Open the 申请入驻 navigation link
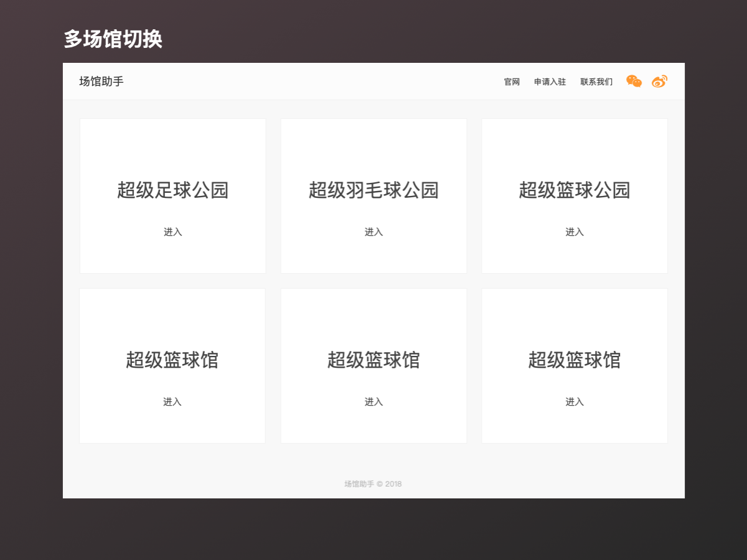This screenshot has width=747, height=560. (550, 82)
